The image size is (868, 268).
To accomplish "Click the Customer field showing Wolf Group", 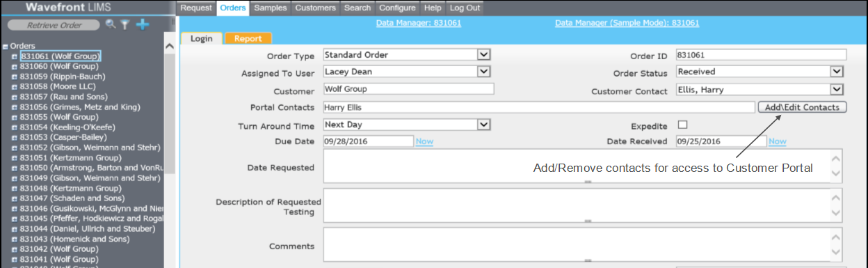I will 408,89.
